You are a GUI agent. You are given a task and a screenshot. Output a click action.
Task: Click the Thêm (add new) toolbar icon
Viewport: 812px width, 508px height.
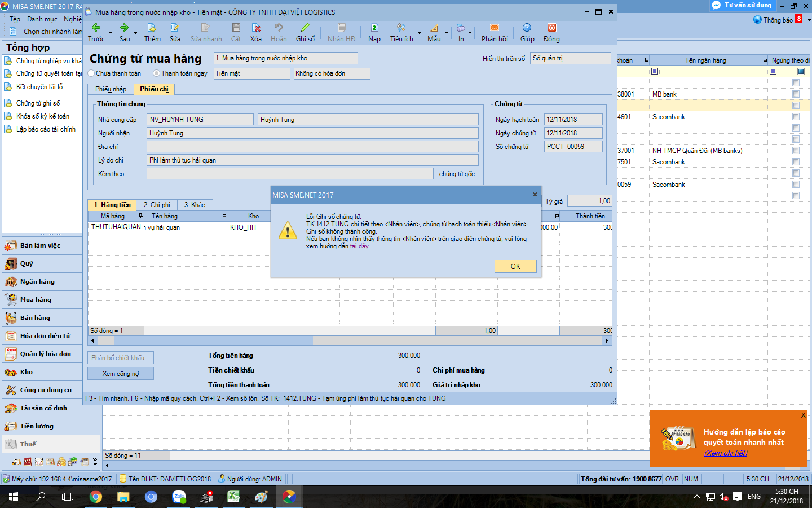(x=152, y=28)
